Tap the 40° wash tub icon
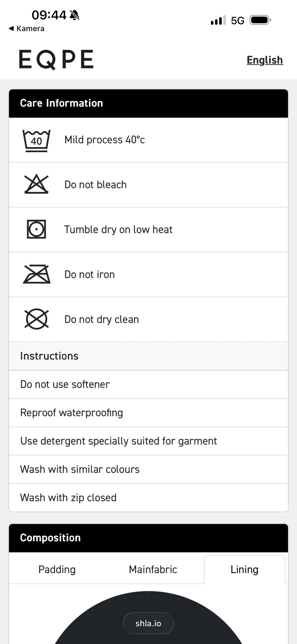 pyautogui.click(x=37, y=141)
